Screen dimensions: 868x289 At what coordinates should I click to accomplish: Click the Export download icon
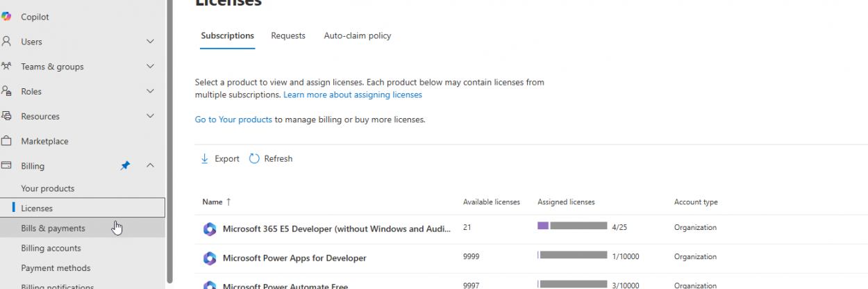[x=205, y=158]
